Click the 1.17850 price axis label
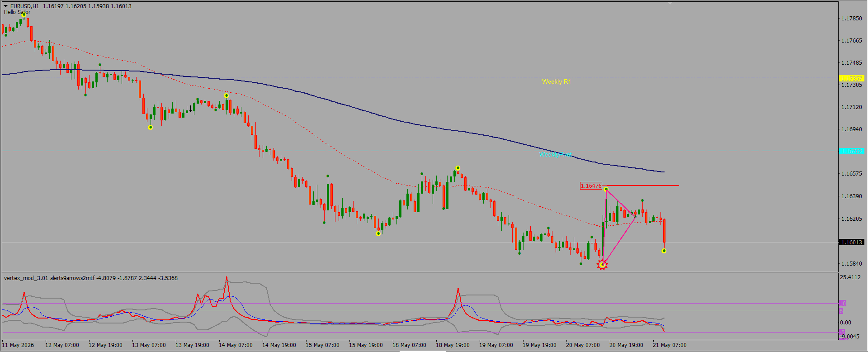This screenshot has height=352, width=868. coord(851,19)
